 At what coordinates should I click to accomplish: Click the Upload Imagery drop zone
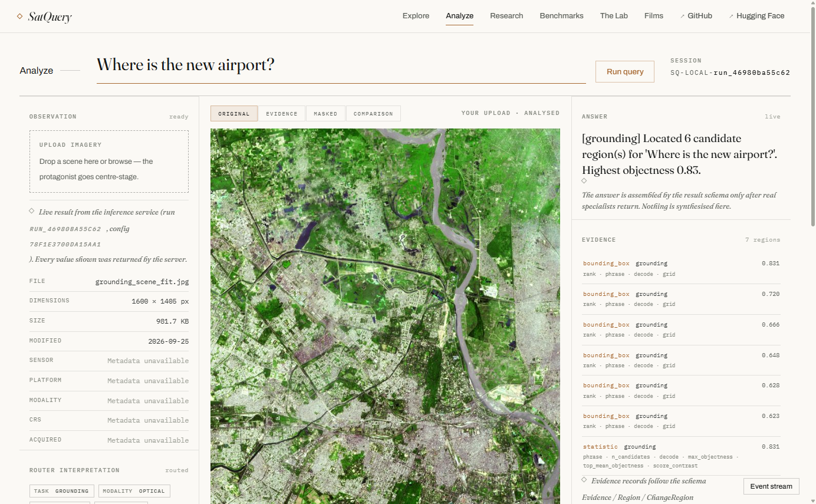[x=109, y=162]
